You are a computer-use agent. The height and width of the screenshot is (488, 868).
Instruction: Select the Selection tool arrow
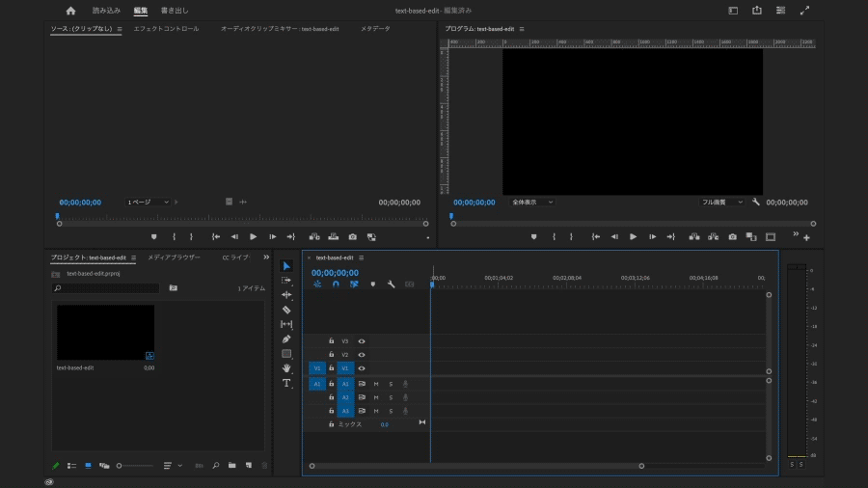point(286,266)
